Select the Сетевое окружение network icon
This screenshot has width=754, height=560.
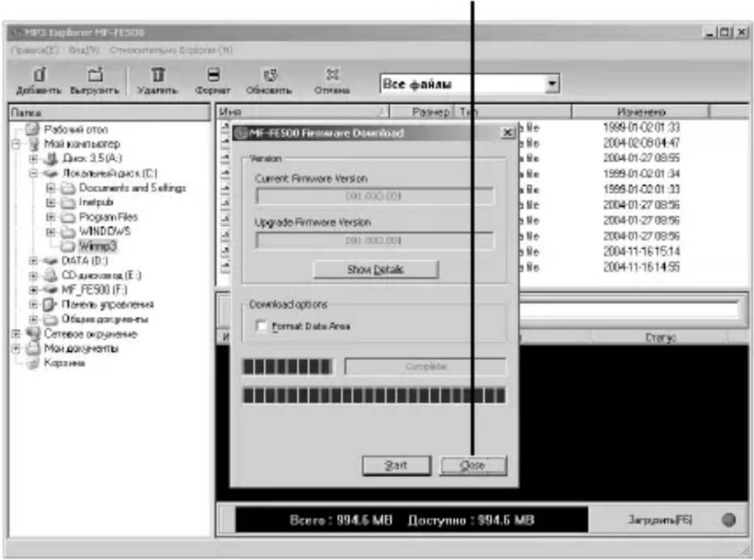click(x=33, y=333)
